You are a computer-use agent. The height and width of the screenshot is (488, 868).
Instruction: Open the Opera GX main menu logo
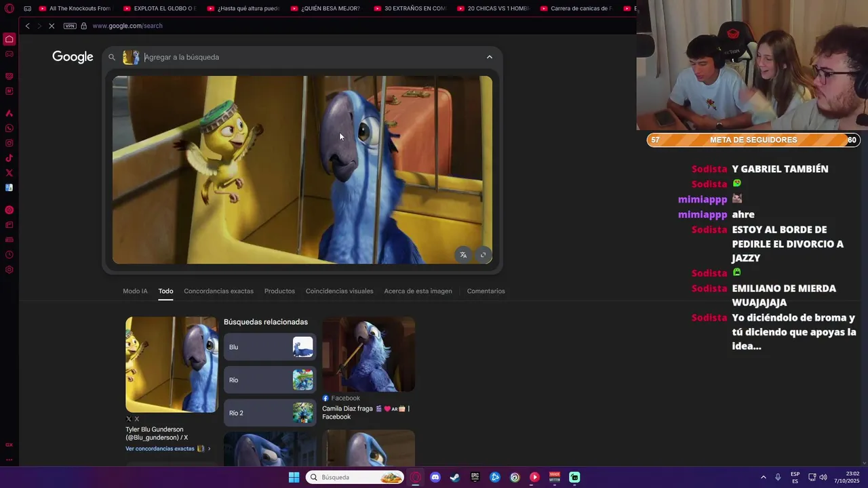click(9, 9)
